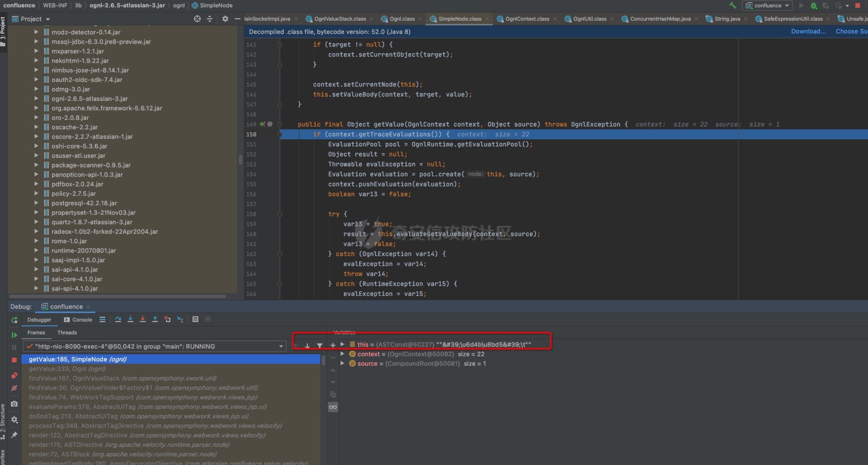The width and height of the screenshot is (868, 465).
Task: Click the red Force Step Into icon
Action: coord(142,319)
